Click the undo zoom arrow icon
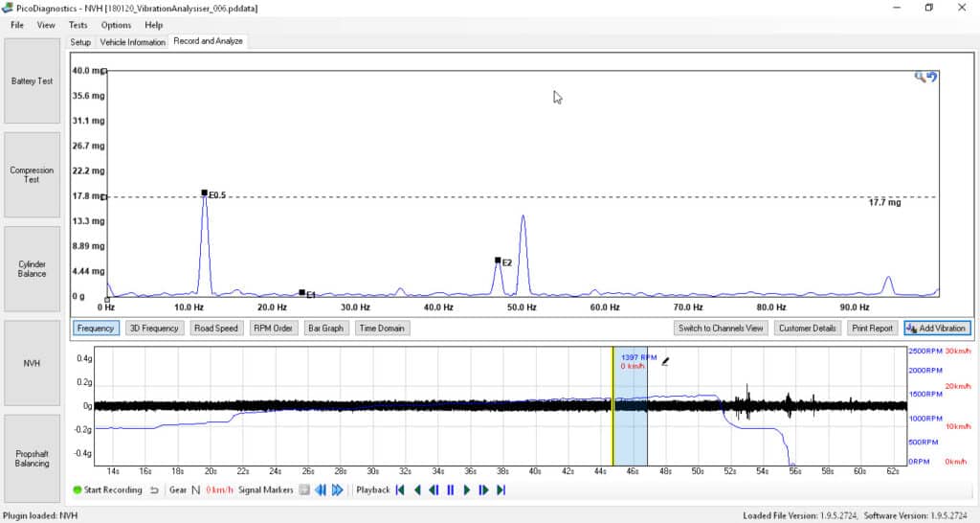980x523 pixels. [932, 78]
